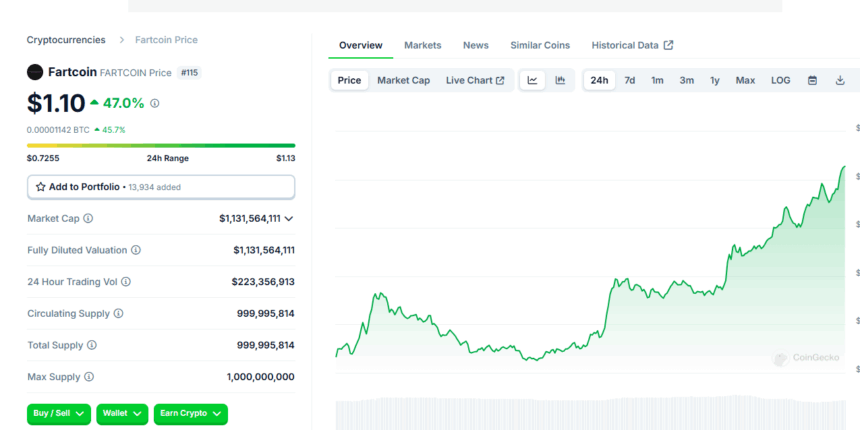Viewport: 860px width, 430px height.
Task: Click external link icon next to Historical Data
Action: 668,46
